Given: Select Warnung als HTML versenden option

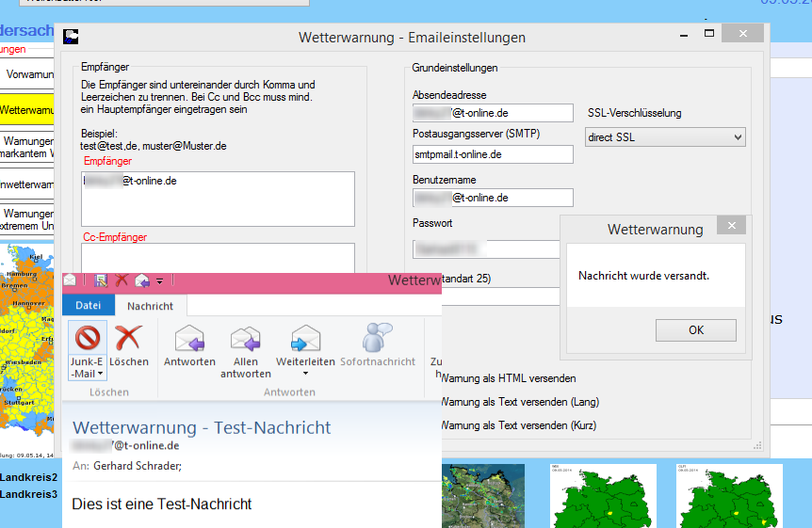Looking at the screenshot, I should coord(507,379).
